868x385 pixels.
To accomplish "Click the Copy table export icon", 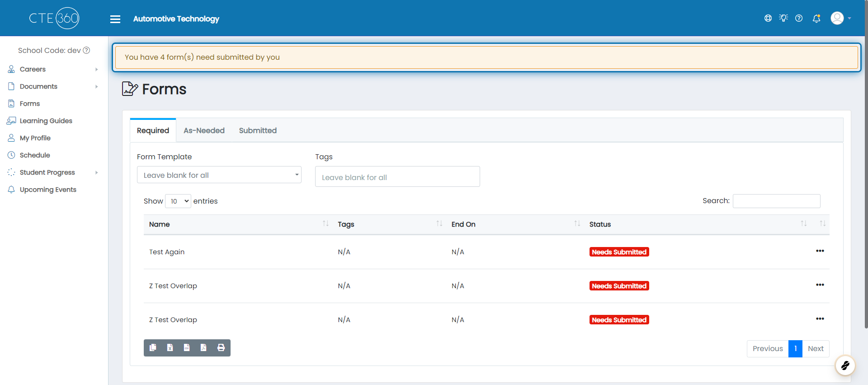I will point(153,347).
